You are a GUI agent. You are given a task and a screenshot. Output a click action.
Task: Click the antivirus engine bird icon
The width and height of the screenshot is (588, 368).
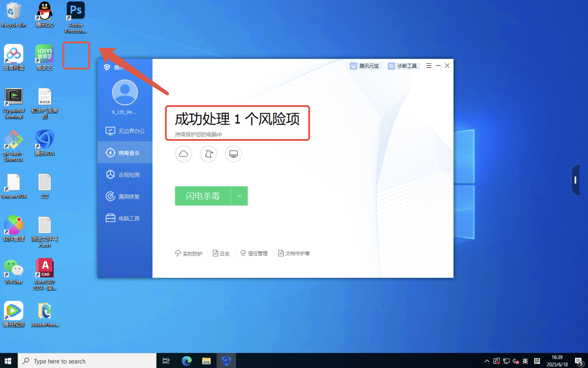pyautogui.click(x=208, y=154)
